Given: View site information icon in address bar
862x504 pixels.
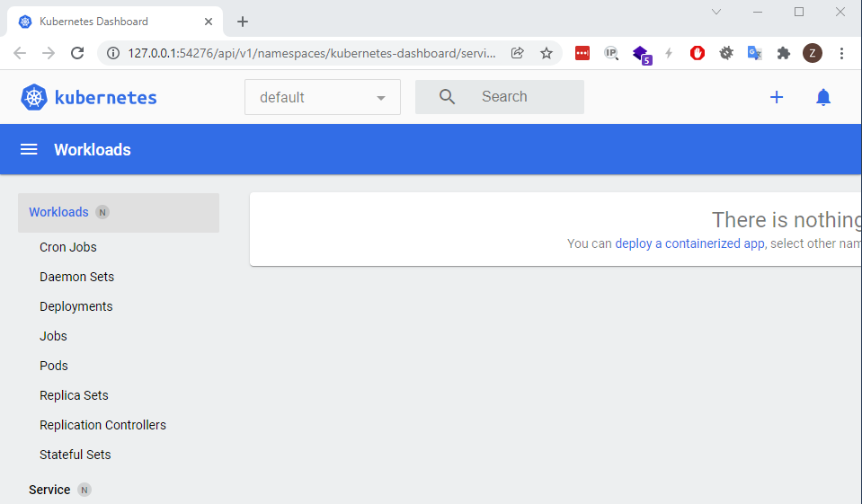Looking at the screenshot, I should (x=112, y=53).
